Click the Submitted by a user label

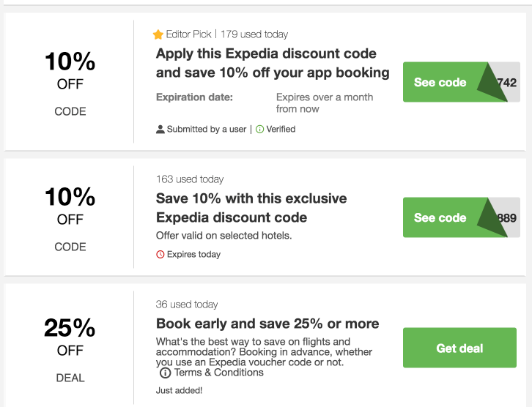(x=207, y=130)
